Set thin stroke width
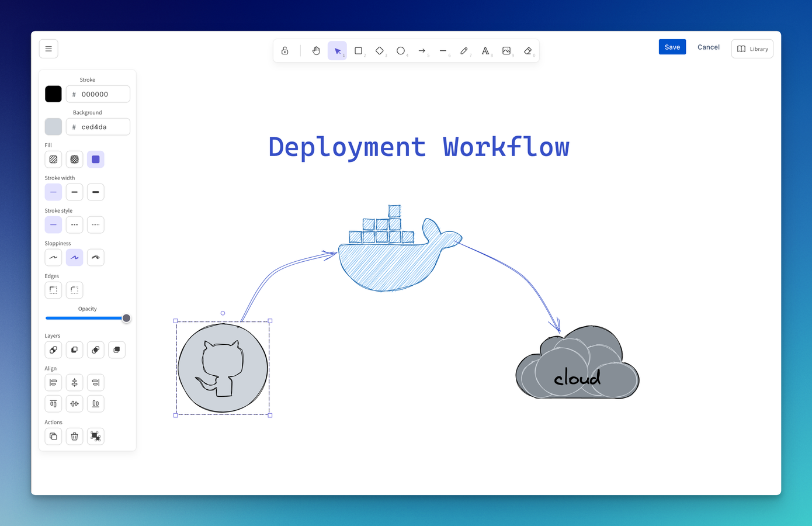Image resolution: width=812 pixels, height=526 pixels. click(x=53, y=192)
